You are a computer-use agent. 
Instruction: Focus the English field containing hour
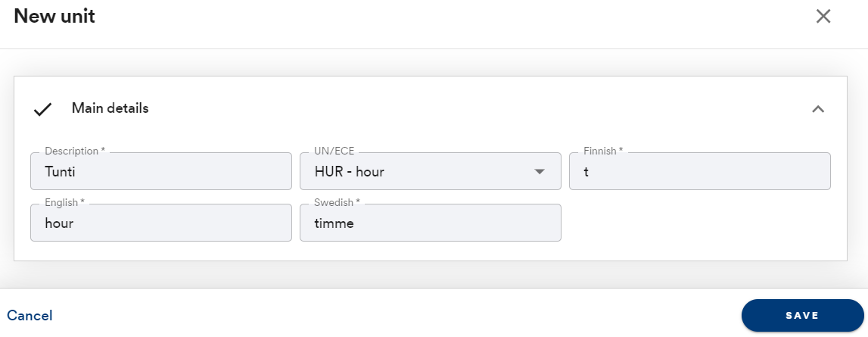(161, 223)
